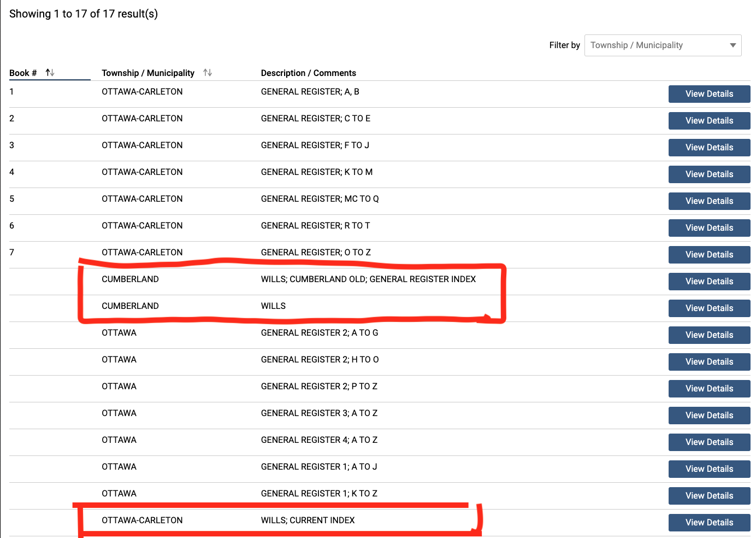View Details for Cumberland WILLS row

tap(709, 308)
